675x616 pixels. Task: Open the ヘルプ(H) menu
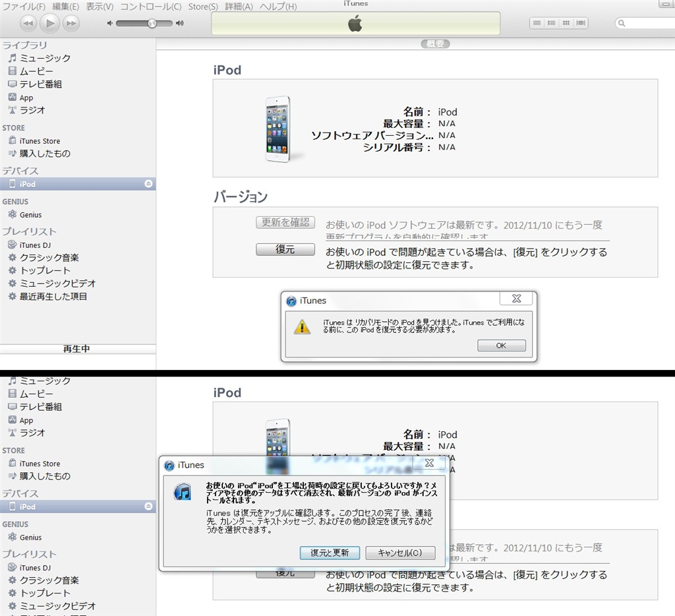pos(278,7)
